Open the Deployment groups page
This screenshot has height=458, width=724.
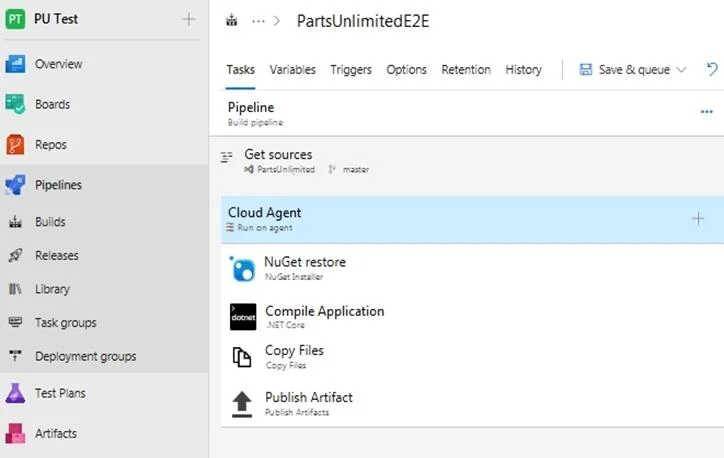[86, 356]
